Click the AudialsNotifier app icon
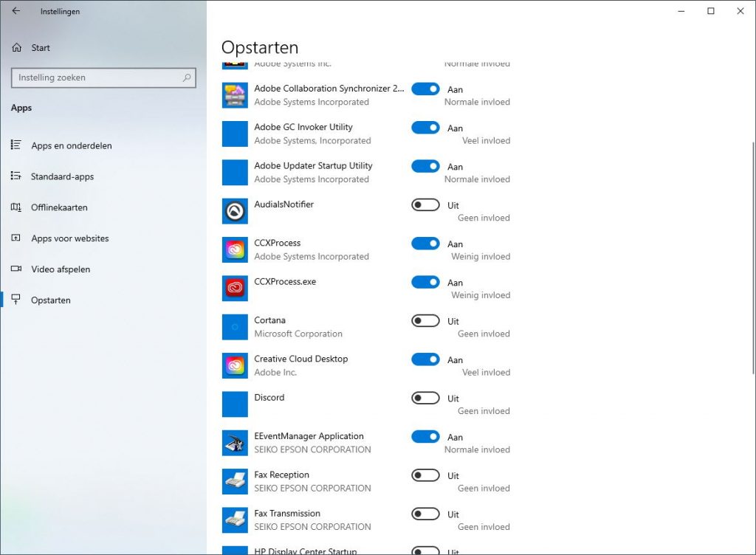This screenshot has width=756, height=555. click(x=235, y=210)
